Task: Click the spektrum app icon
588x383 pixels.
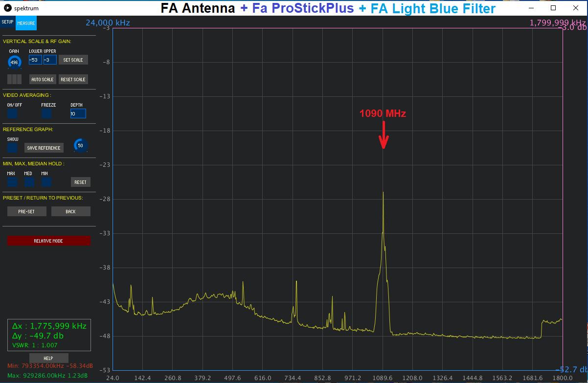Action: pyautogui.click(x=7, y=8)
